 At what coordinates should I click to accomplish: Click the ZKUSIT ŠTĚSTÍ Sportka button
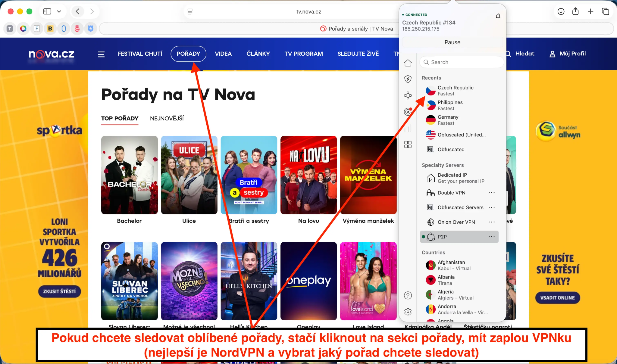click(59, 291)
